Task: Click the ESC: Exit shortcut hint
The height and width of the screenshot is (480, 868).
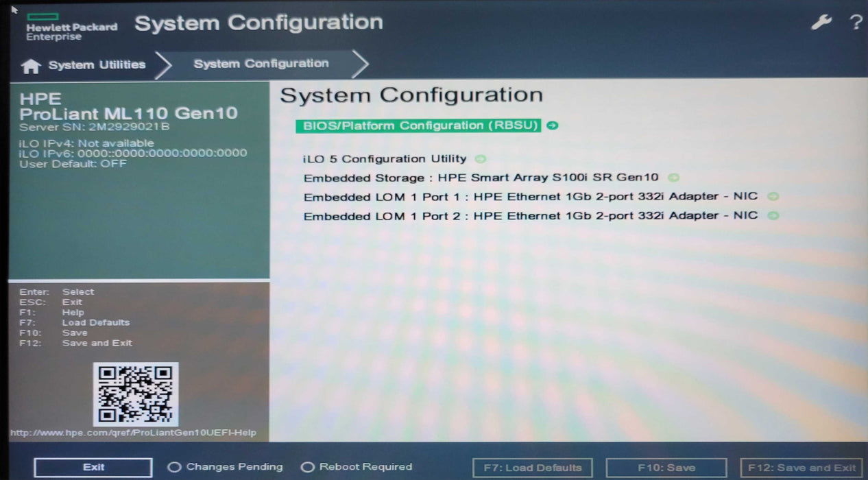Action: click(x=51, y=302)
